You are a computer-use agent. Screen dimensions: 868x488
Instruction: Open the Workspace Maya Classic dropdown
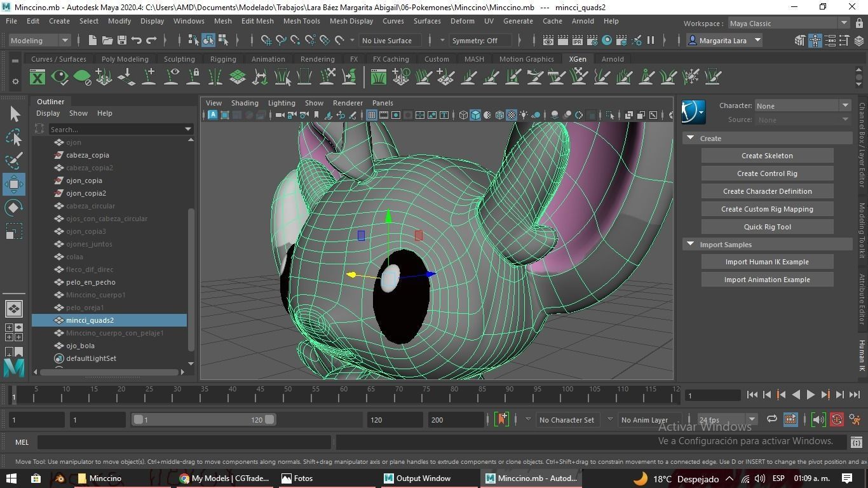[789, 23]
